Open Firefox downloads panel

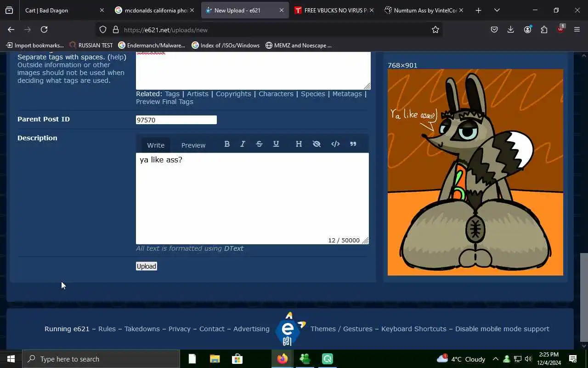coord(510,29)
